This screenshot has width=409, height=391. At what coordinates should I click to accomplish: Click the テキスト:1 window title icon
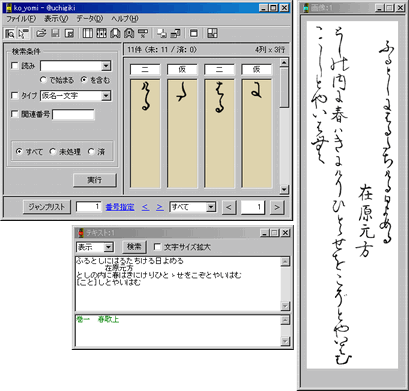coord(80,232)
